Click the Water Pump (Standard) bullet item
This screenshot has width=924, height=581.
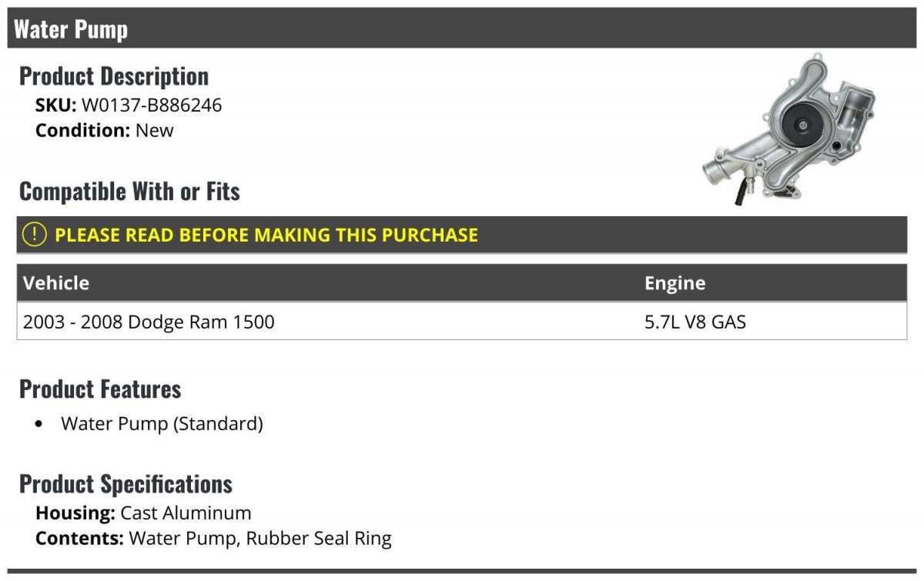162,423
